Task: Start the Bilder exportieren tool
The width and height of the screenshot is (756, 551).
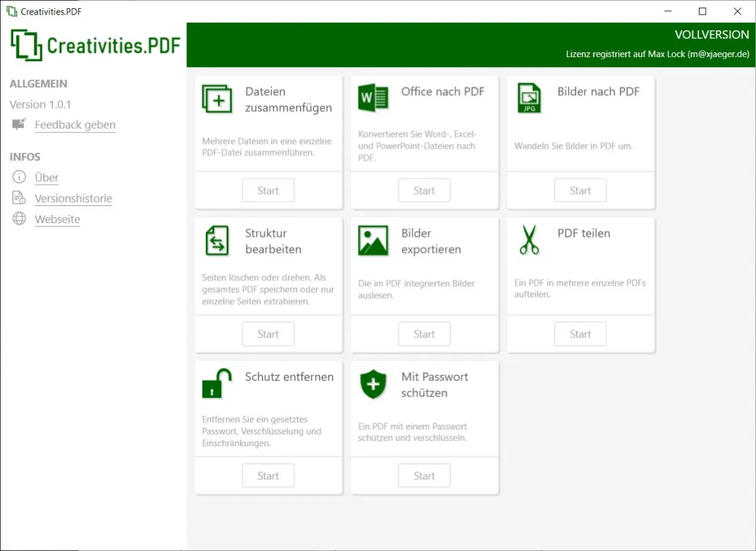Action: tap(424, 334)
